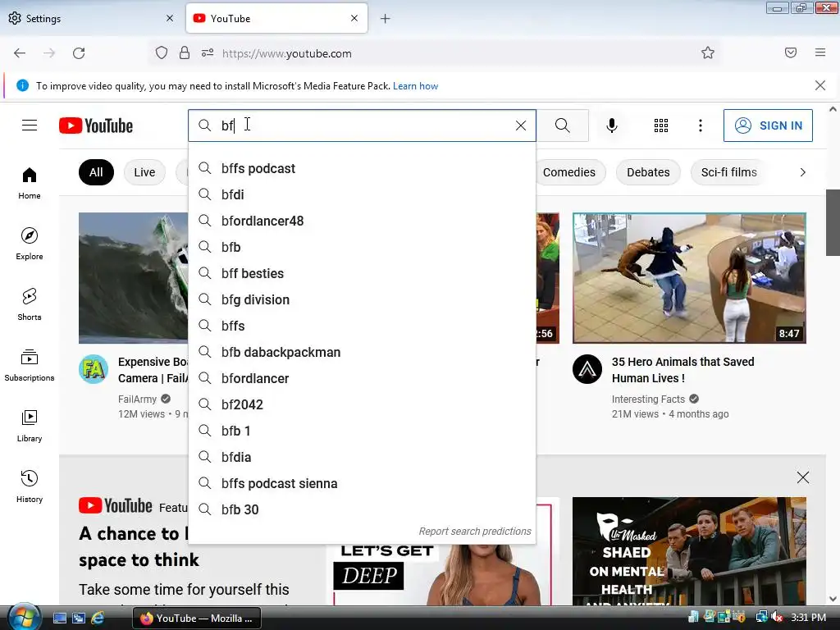Click the SIGN IN button
The height and width of the screenshot is (630, 840).
pyautogui.click(x=768, y=126)
